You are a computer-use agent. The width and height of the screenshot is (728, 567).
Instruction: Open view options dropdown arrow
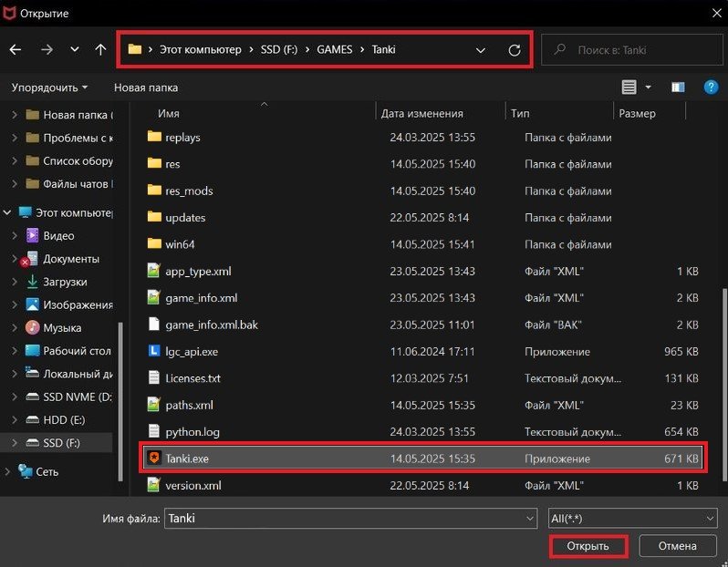point(648,87)
